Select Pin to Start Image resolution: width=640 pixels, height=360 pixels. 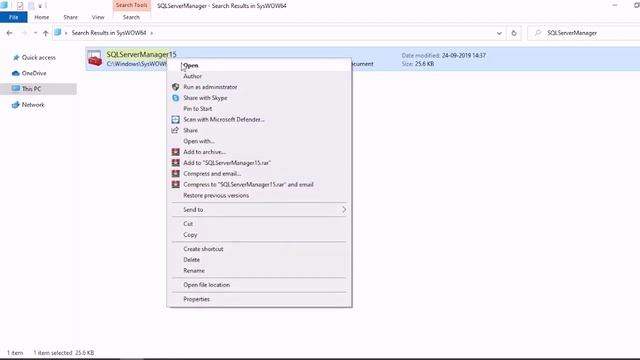click(259, 109)
